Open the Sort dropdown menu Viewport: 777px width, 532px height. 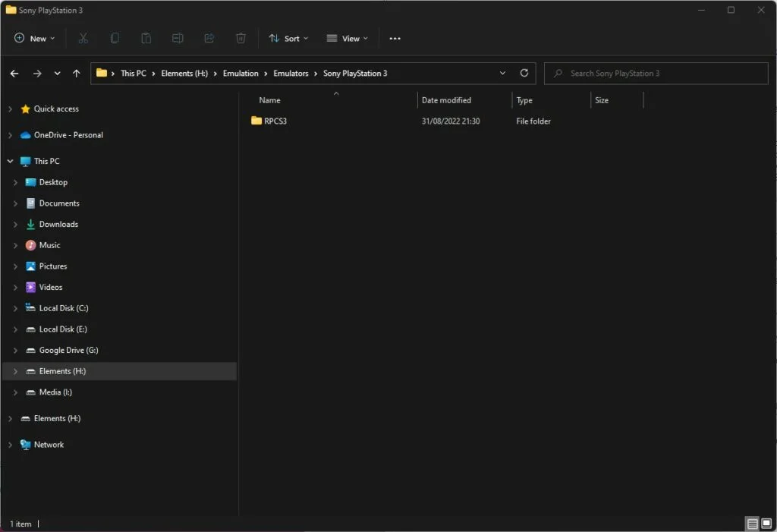[288, 38]
